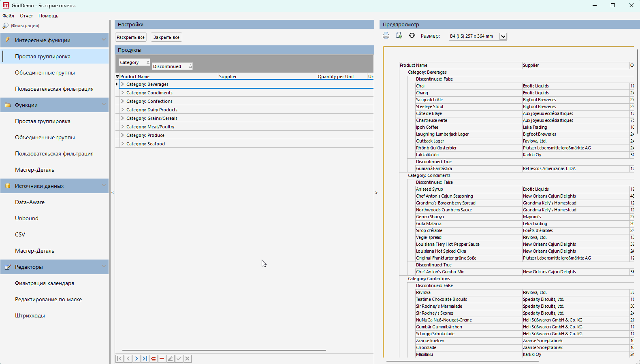Refresh the preview with the circular arrows icon

pyautogui.click(x=412, y=36)
